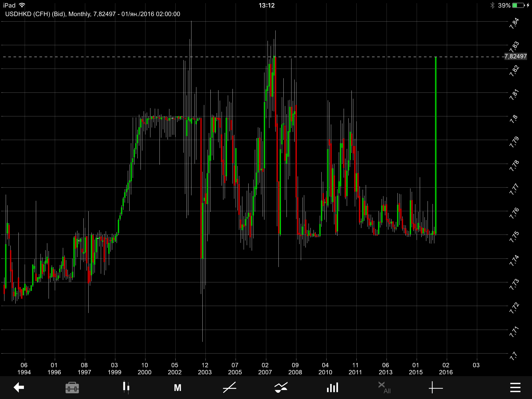Open the candlestick chart type selector
532x399 pixels.
[x=126, y=387]
